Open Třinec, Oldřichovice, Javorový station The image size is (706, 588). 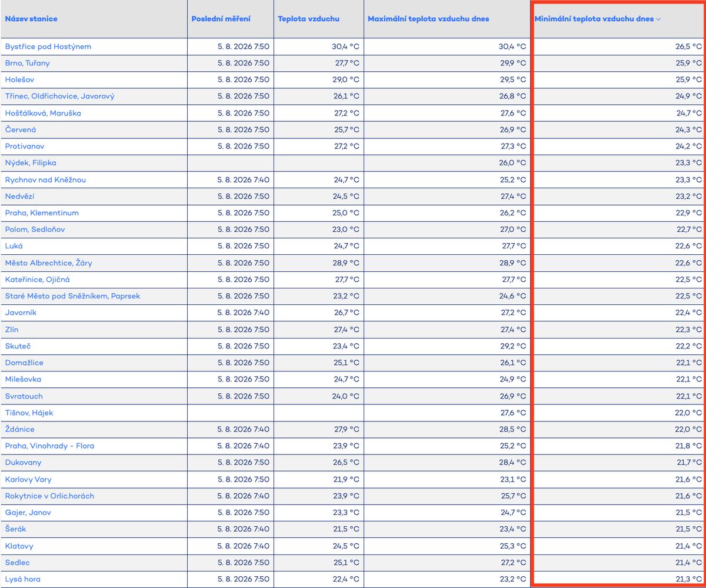pyautogui.click(x=59, y=96)
